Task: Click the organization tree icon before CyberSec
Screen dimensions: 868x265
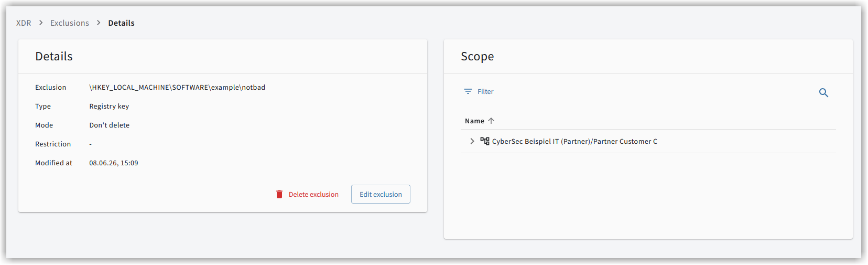Action: 485,141
